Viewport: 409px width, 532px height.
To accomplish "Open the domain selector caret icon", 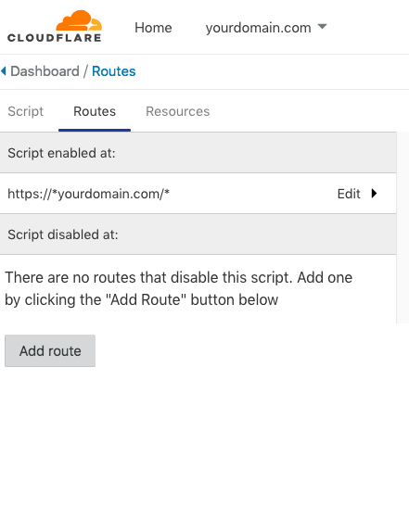I will coord(322,26).
